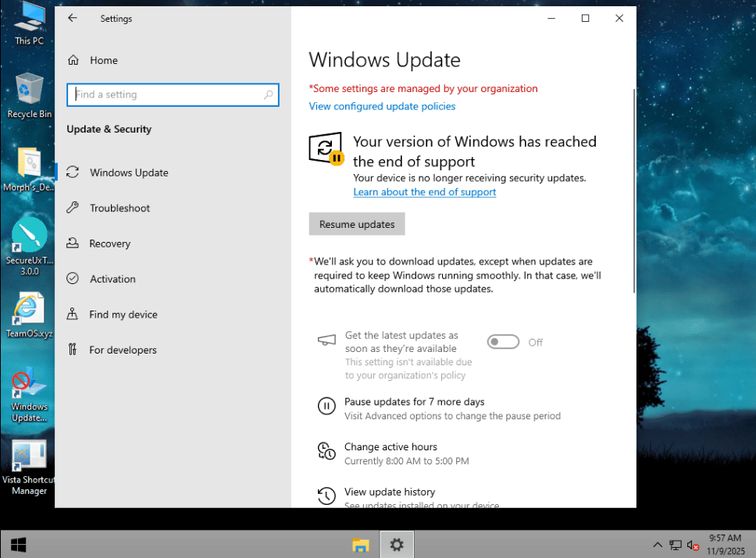The image size is (756, 558).
Task: Click the checkmark circle Activation icon
Action: [73, 279]
